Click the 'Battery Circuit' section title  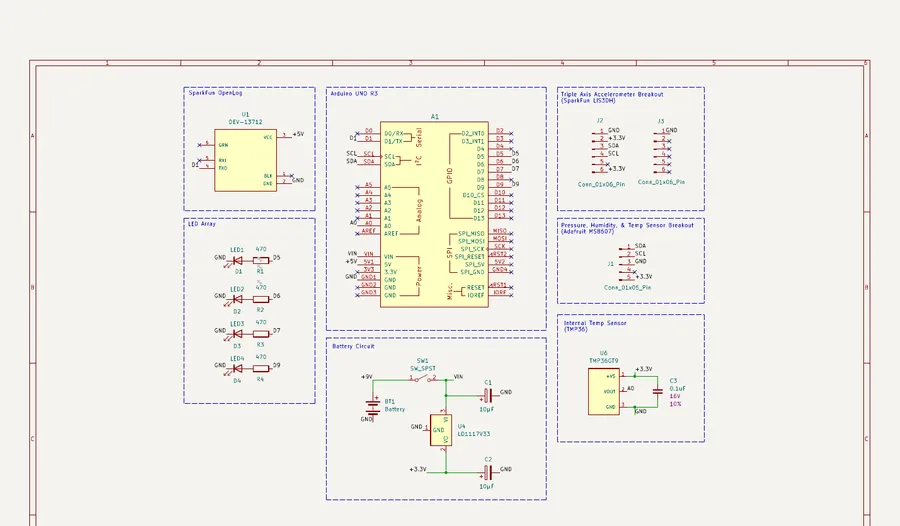point(353,346)
